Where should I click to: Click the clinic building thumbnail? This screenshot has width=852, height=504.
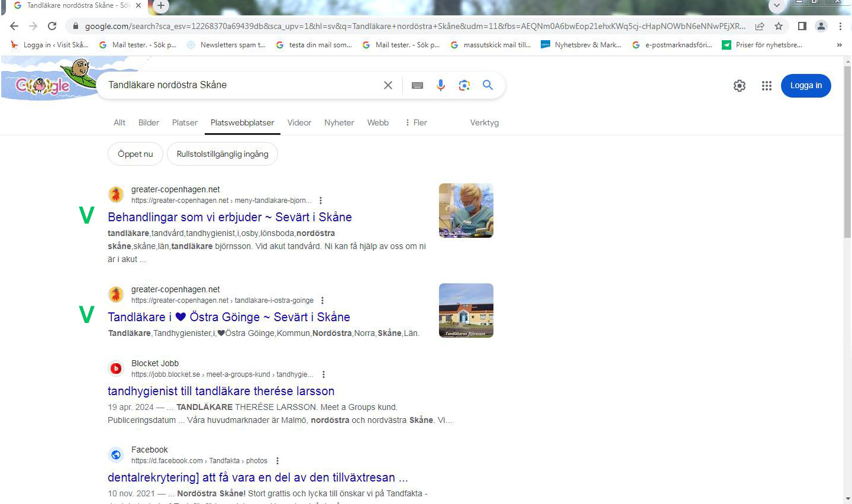tap(466, 311)
